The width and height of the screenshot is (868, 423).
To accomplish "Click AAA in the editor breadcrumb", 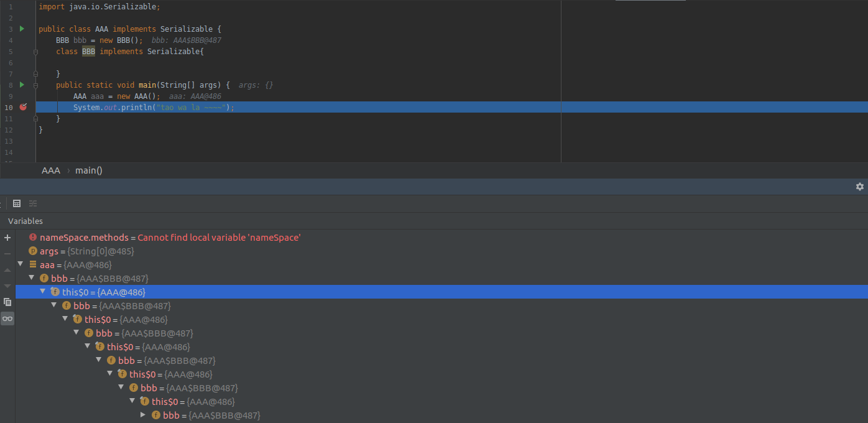I will point(51,170).
